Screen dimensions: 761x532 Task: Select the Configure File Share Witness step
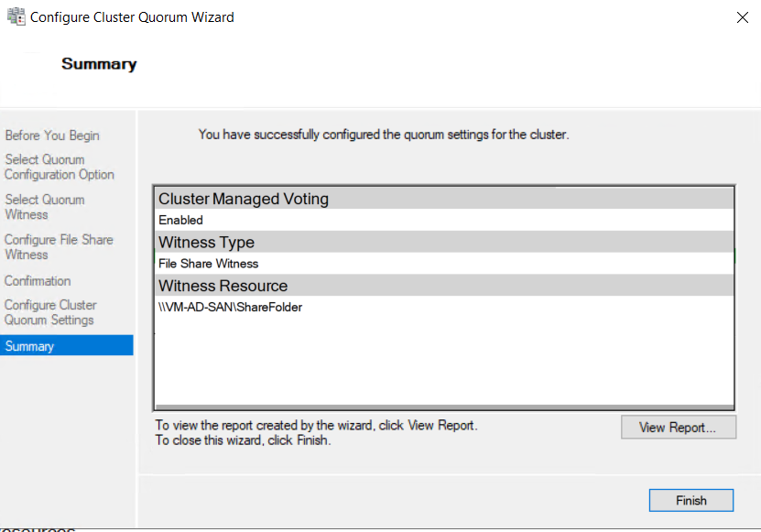coord(59,247)
